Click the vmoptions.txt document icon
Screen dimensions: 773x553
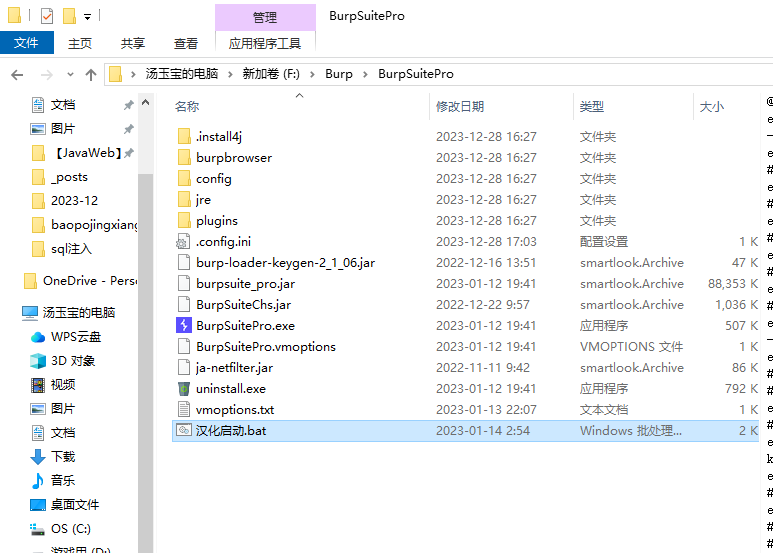[184, 410]
